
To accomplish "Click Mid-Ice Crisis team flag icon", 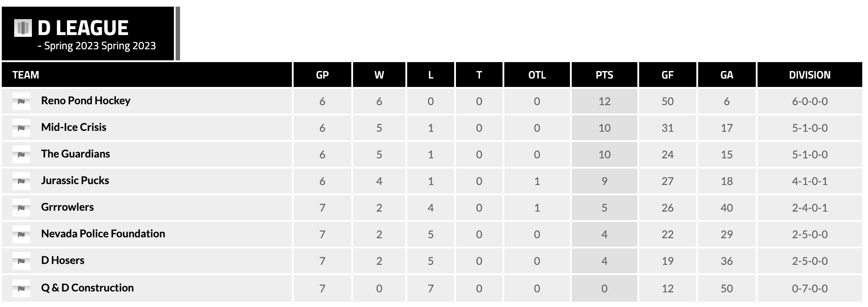I will (21, 128).
